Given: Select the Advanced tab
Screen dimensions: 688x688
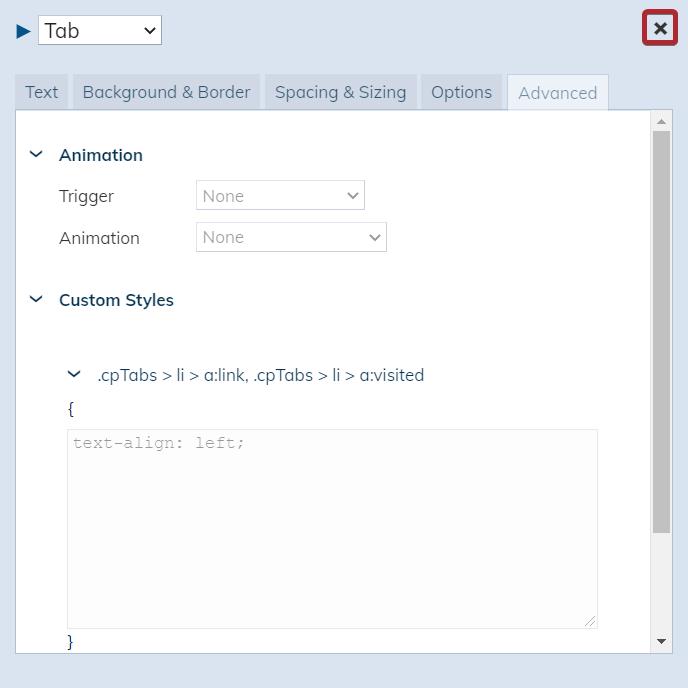Looking at the screenshot, I should 557,93.
